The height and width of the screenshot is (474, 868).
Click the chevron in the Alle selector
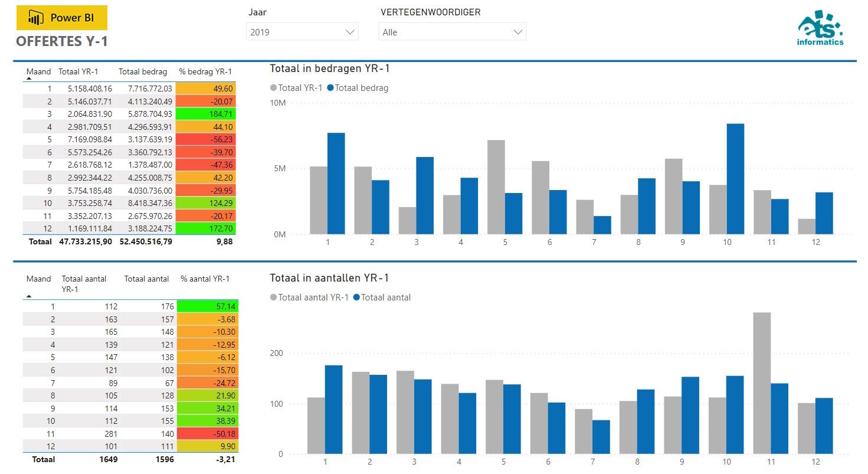coord(517,31)
